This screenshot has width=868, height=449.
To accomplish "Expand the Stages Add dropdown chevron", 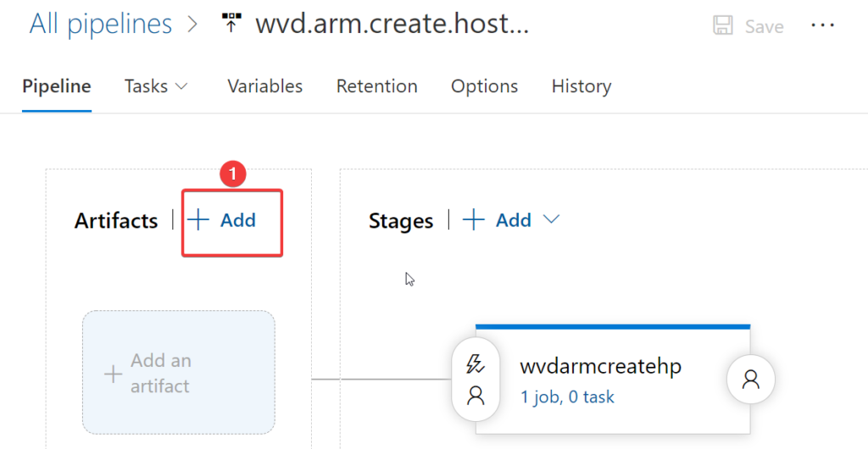I will [551, 220].
